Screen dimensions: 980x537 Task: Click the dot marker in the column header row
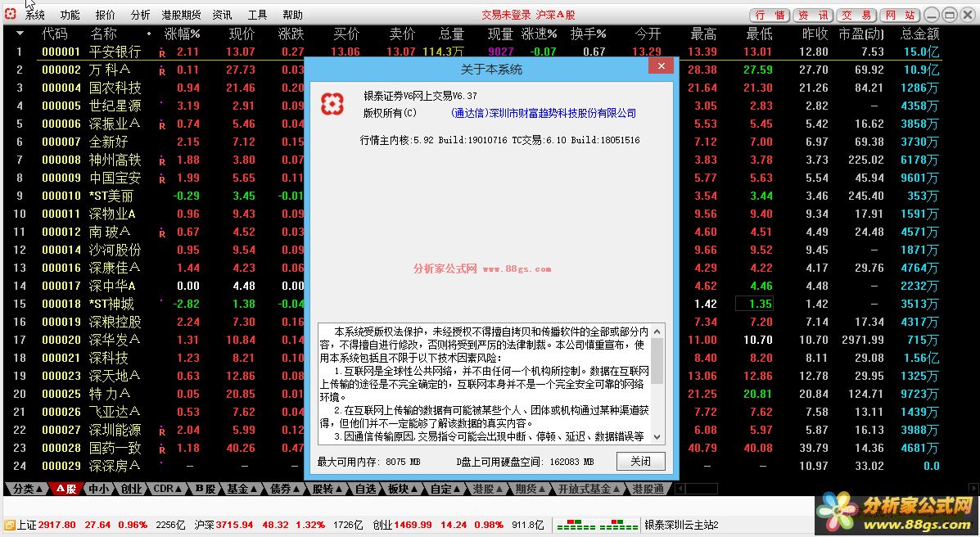pos(149,34)
